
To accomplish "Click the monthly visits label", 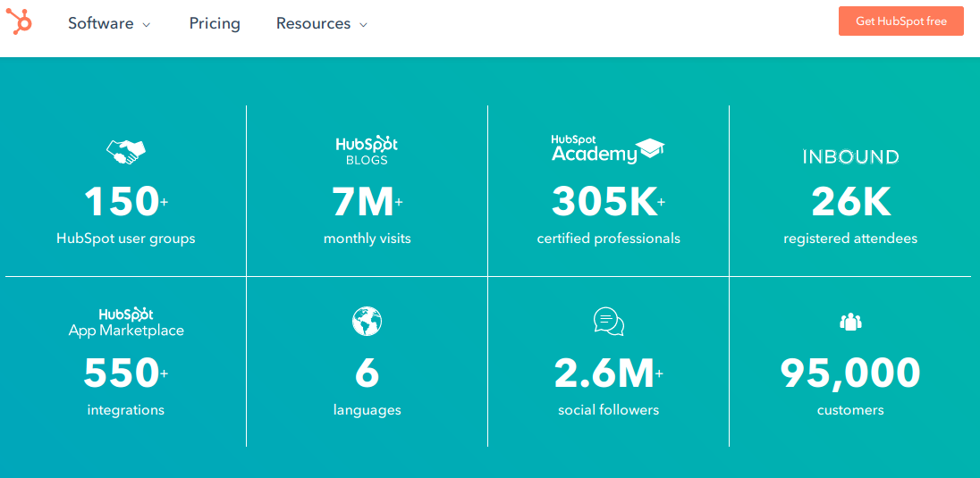I will tap(367, 239).
